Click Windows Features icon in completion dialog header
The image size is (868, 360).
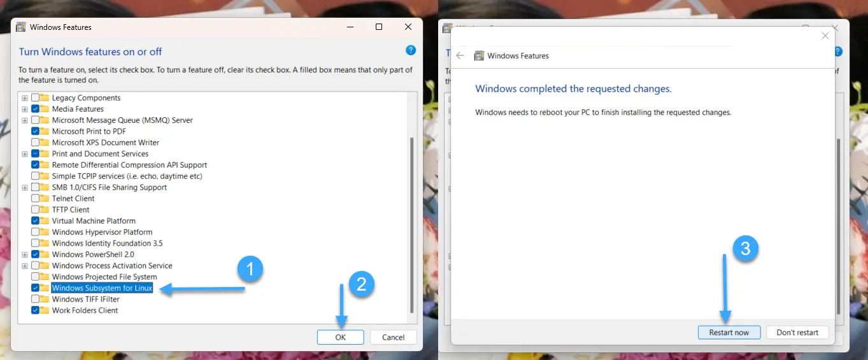pos(480,55)
